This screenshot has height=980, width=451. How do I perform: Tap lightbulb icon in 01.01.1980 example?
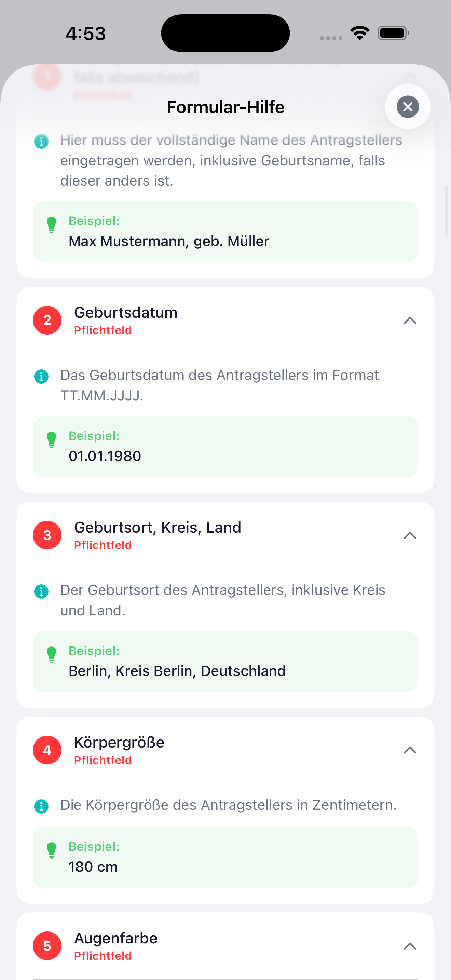tap(52, 440)
